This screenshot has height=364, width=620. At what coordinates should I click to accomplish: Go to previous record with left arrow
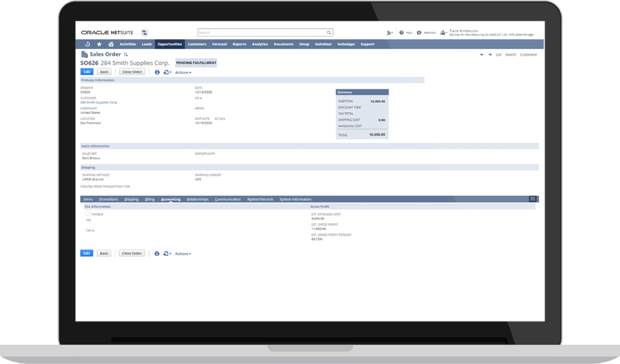482,55
